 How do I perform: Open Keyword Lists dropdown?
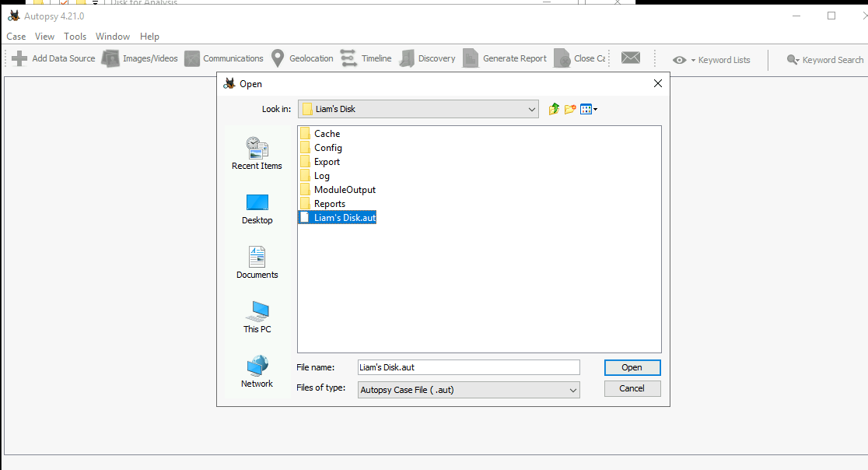[712, 60]
